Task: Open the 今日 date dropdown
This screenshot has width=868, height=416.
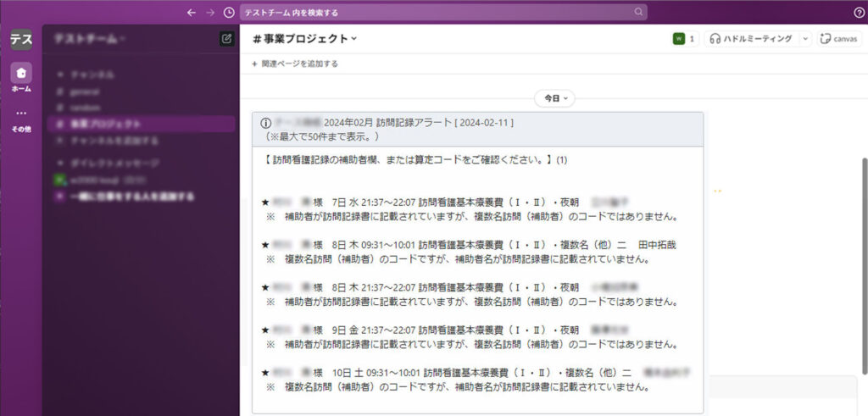Action: (554, 98)
